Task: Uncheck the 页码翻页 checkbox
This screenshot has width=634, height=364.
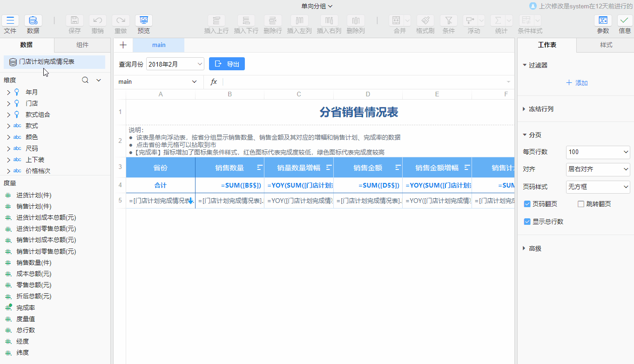Action: pyautogui.click(x=527, y=204)
